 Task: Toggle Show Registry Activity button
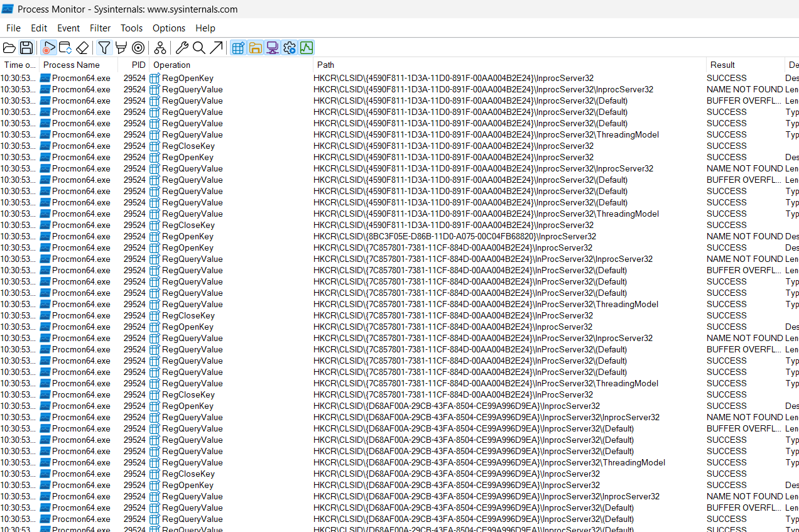[x=238, y=48]
